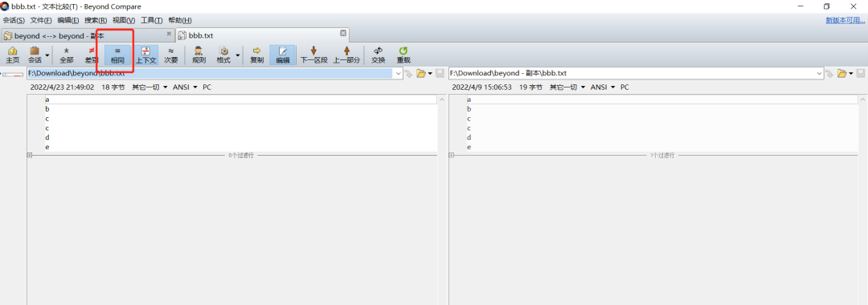The height and width of the screenshot is (305, 868).
Task: Show only differences with 差别 button
Action: click(92, 55)
